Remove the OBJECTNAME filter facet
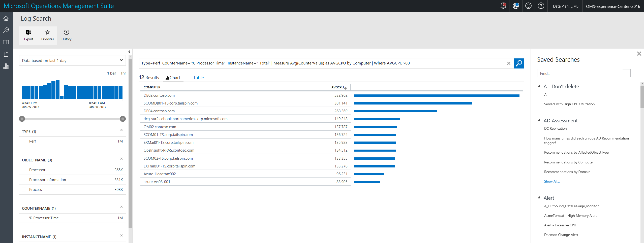The width and height of the screenshot is (644, 243). coord(121,159)
